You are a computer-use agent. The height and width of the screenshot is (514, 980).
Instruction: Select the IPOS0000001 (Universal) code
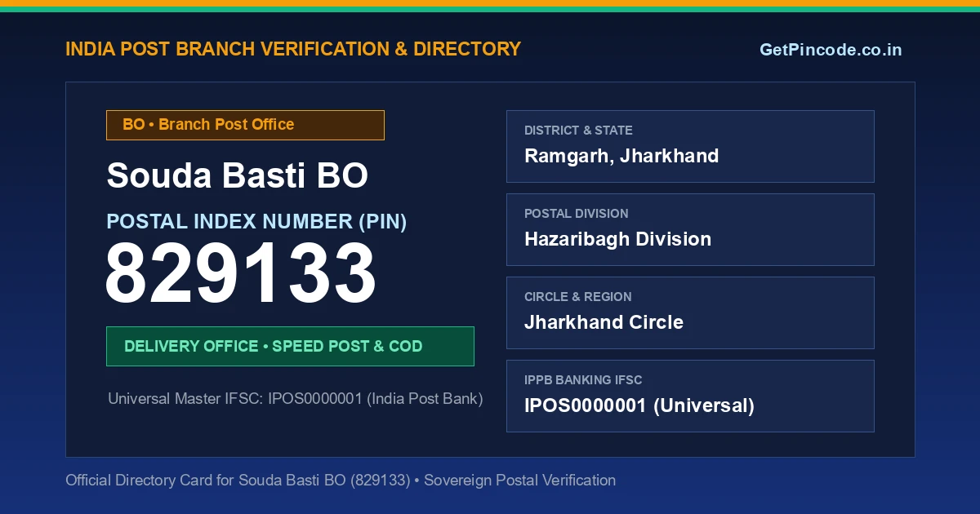pos(639,405)
